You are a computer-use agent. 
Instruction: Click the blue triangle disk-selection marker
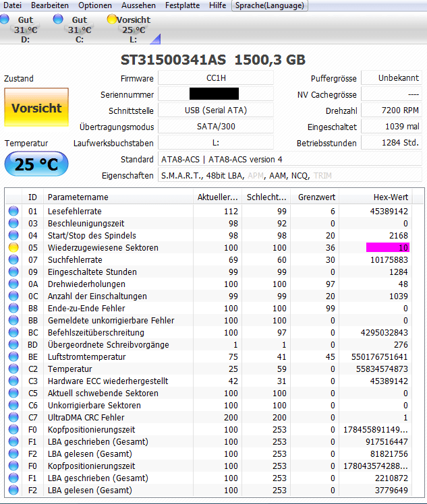[156, 39]
